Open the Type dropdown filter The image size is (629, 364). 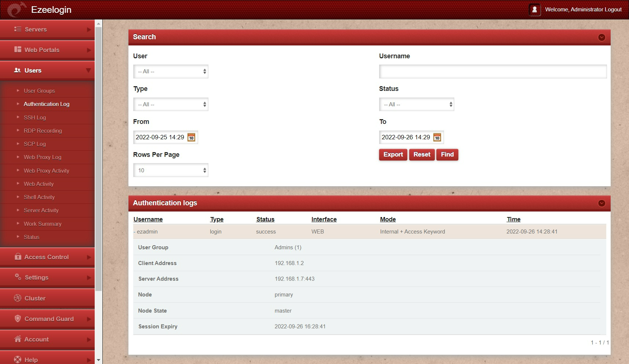click(x=171, y=104)
